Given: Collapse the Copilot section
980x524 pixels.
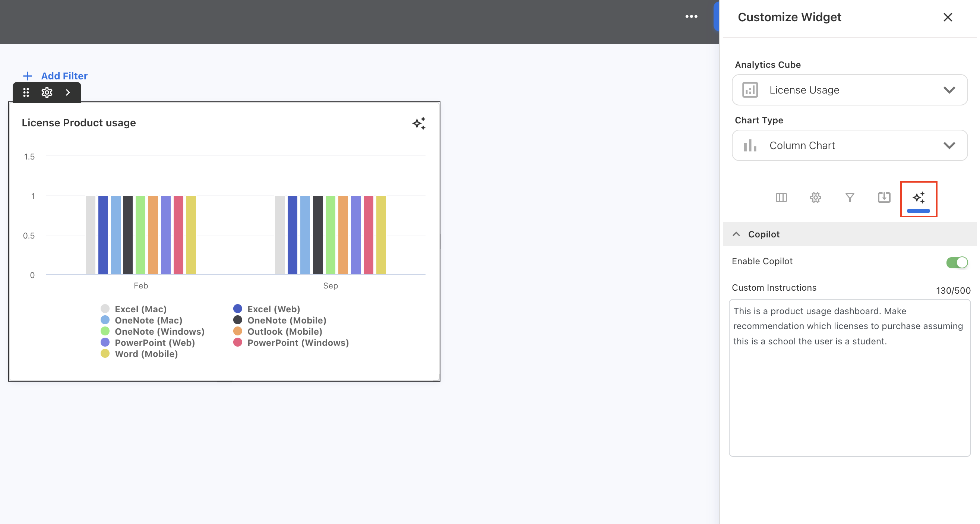Looking at the screenshot, I should coord(737,234).
